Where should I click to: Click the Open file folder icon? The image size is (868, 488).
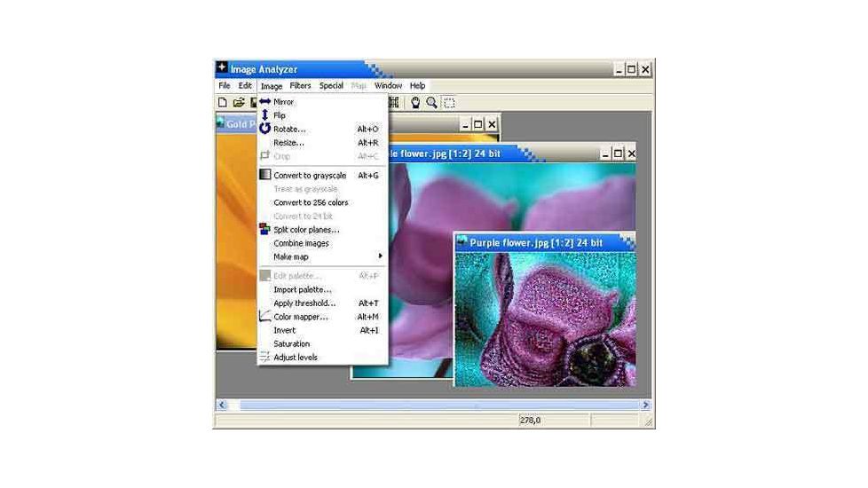click(239, 102)
